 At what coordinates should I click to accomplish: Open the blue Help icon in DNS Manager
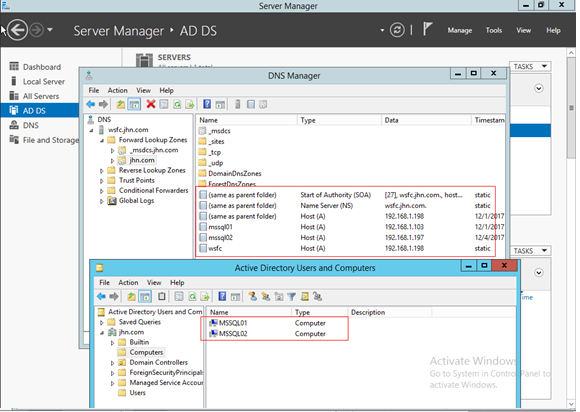(207, 105)
